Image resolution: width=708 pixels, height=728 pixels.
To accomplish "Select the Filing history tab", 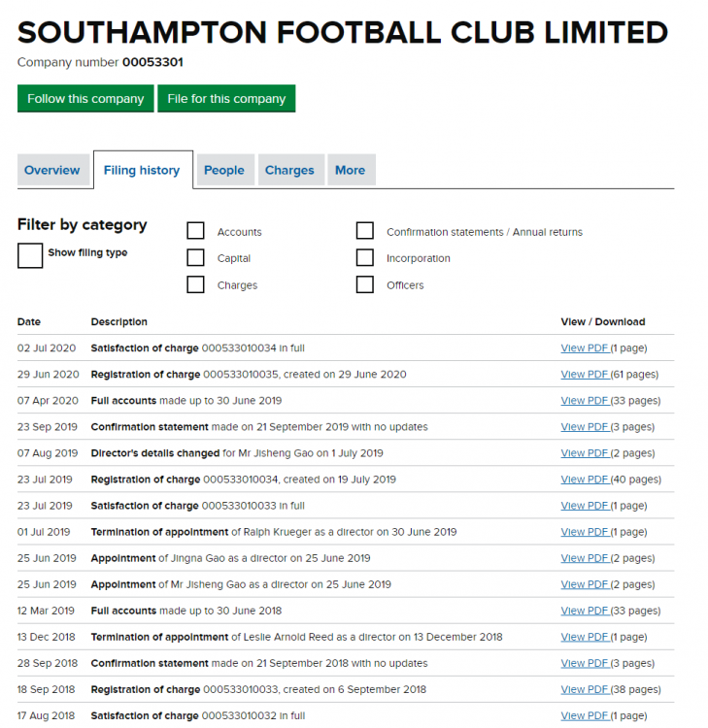I will [x=142, y=170].
